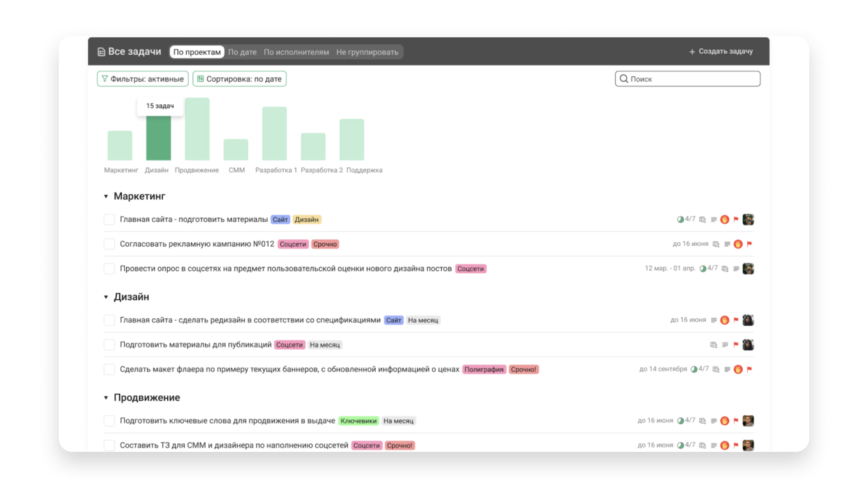This screenshot has width=868, height=488.
Task: Click the red flag on 'Согласовать рекламную кампанию №012' row
Action: tap(749, 244)
